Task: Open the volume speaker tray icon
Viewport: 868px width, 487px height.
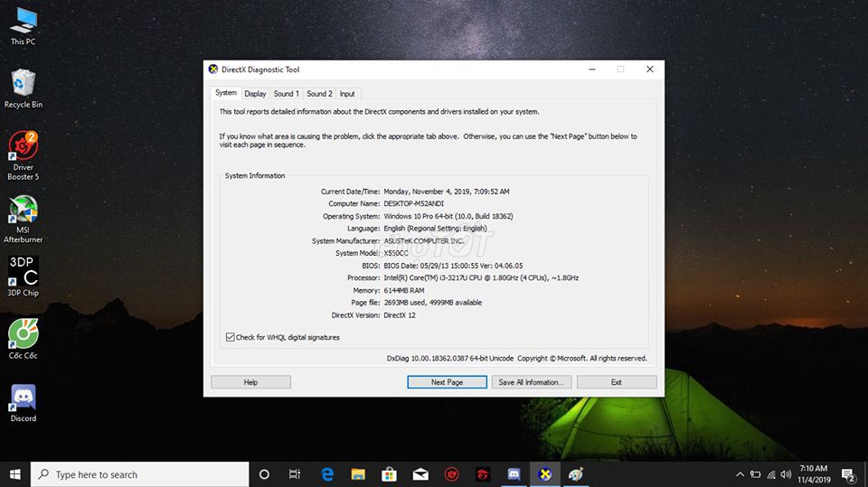Action: point(786,474)
